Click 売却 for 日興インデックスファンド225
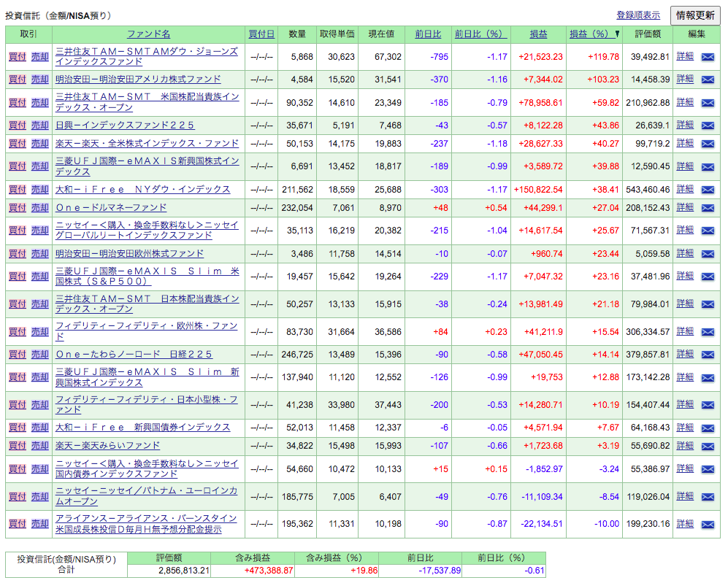Screen dimensions: 728x583 pos(40,126)
